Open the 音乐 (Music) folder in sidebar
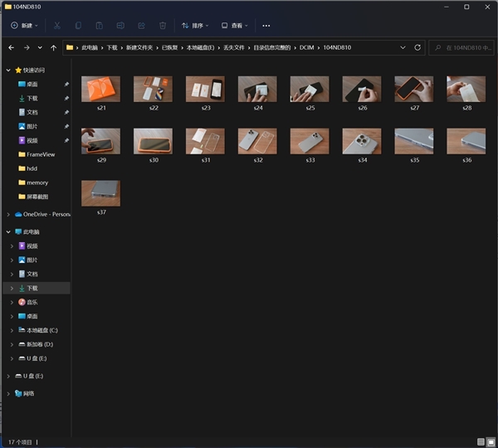Screen dimensions: 498x448 pyautogui.click(x=32, y=302)
